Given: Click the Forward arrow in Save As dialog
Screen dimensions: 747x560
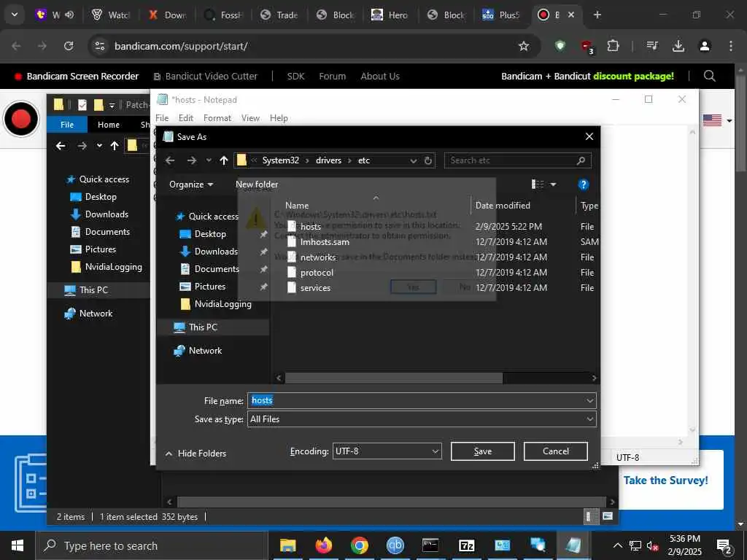Looking at the screenshot, I should pyautogui.click(x=192, y=160).
